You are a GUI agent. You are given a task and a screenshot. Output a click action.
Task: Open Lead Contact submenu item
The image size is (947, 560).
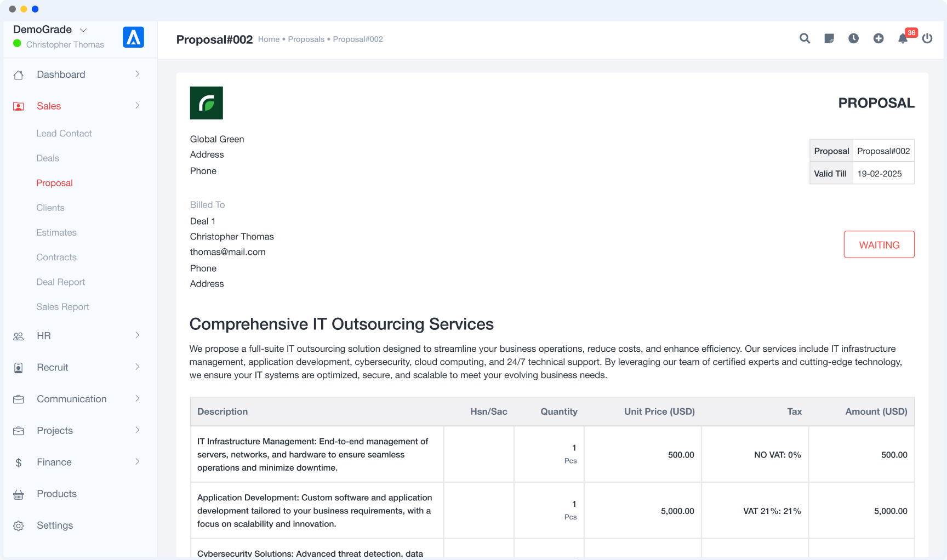(64, 134)
